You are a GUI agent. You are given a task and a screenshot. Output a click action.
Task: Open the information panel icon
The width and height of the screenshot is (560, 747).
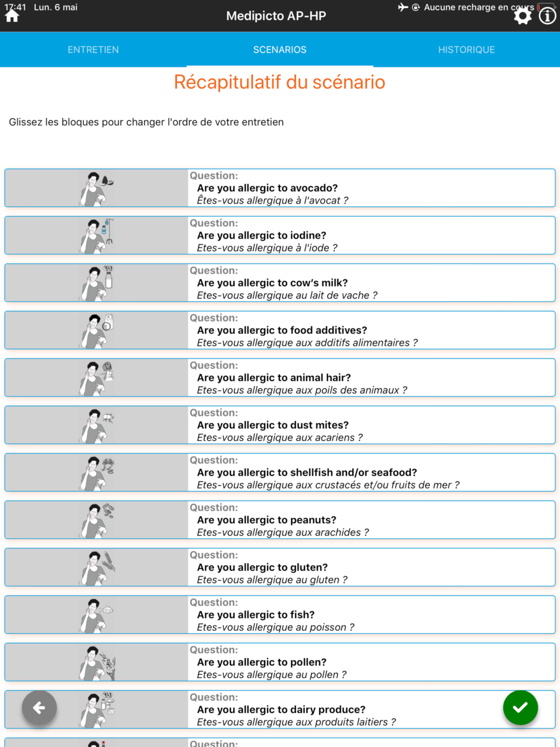coord(547,16)
